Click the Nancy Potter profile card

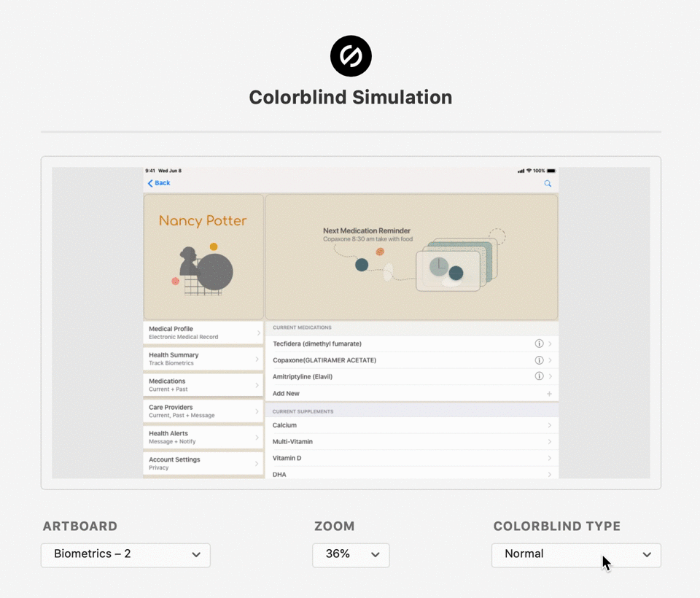(x=203, y=255)
